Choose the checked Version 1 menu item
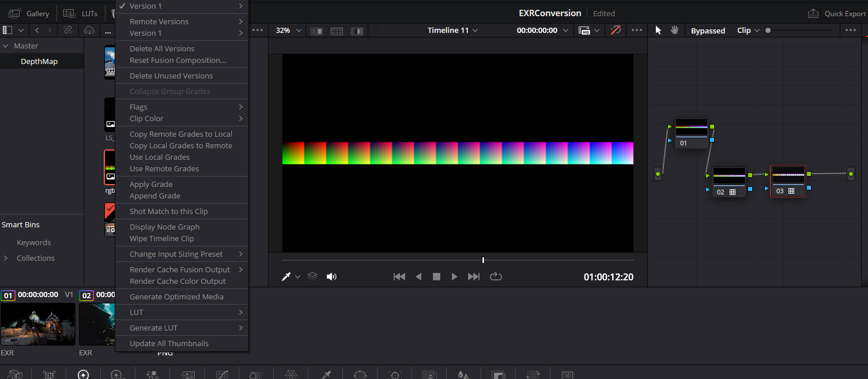Screen dimensions: 868x379 tap(182, 6)
